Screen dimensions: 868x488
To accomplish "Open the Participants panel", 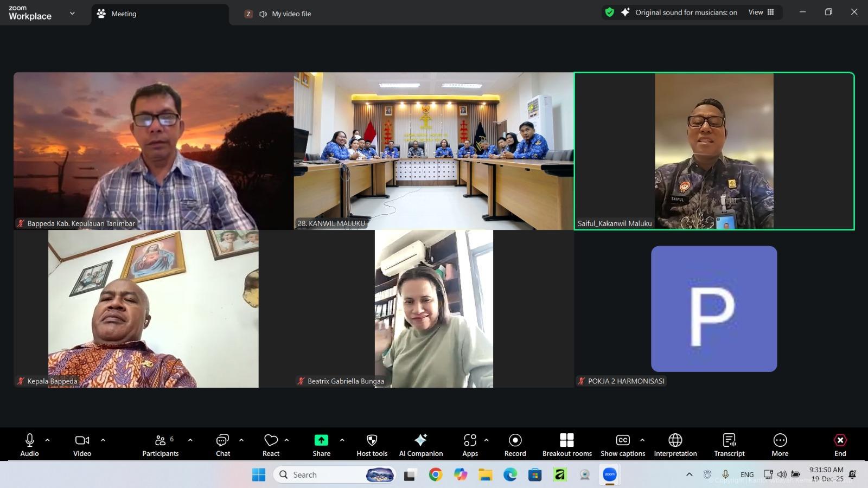I will pyautogui.click(x=160, y=445).
